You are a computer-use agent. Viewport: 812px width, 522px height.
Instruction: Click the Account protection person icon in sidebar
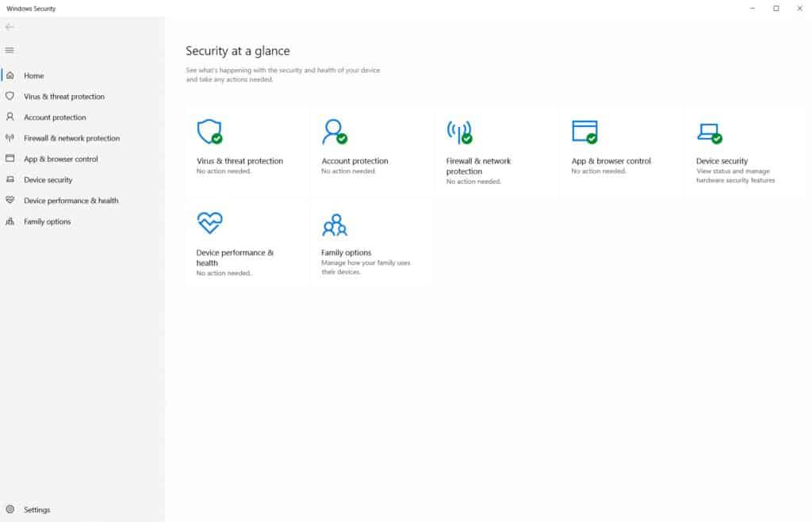[x=10, y=117]
